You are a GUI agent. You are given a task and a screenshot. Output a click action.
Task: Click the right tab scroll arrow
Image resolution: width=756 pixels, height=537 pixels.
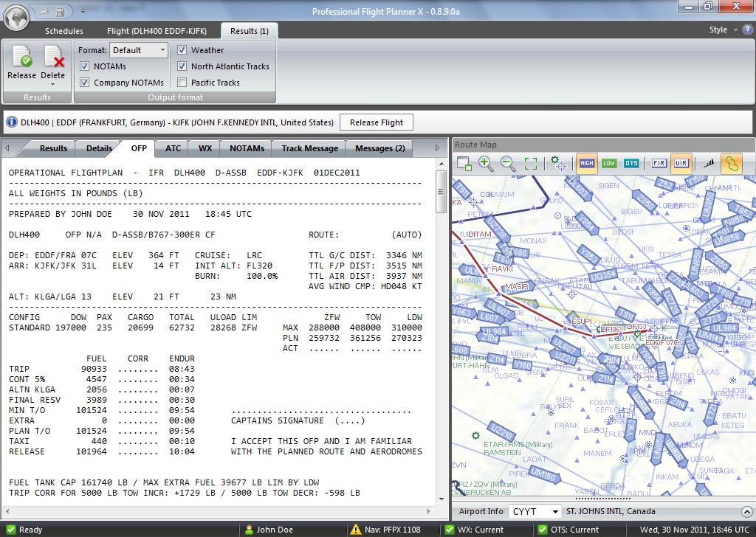437,148
